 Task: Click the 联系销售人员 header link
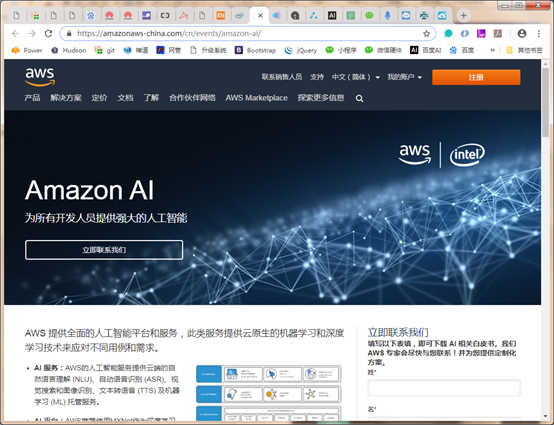[x=282, y=77]
